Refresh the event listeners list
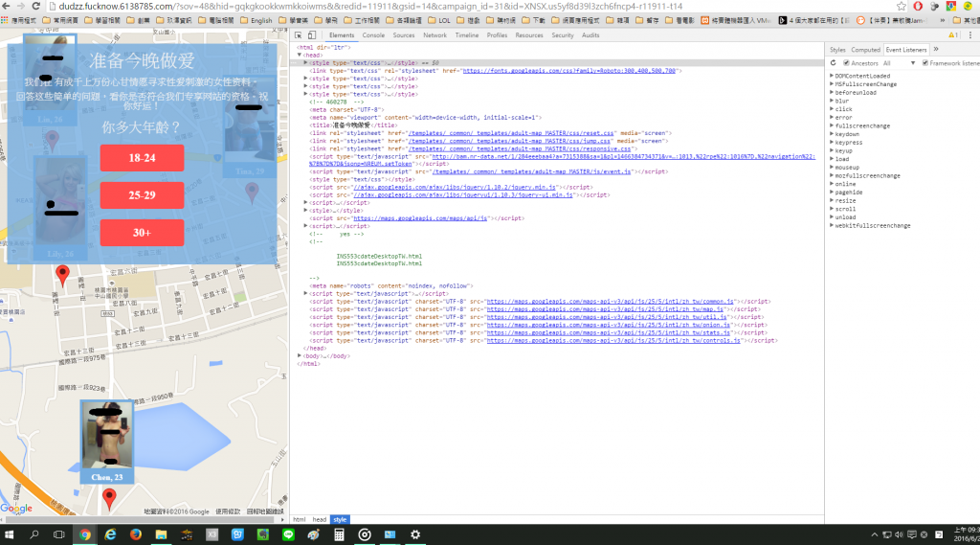 click(834, 63)
